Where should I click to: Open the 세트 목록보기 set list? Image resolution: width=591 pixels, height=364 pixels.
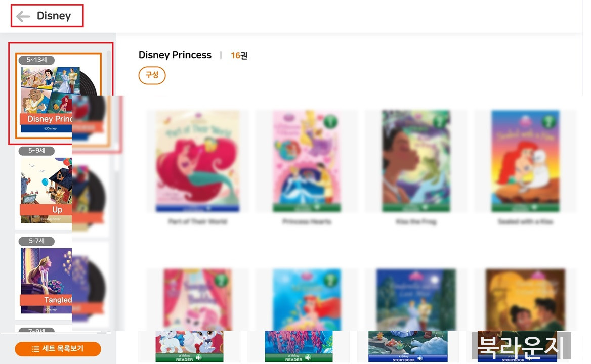click(x=58, y=349)
